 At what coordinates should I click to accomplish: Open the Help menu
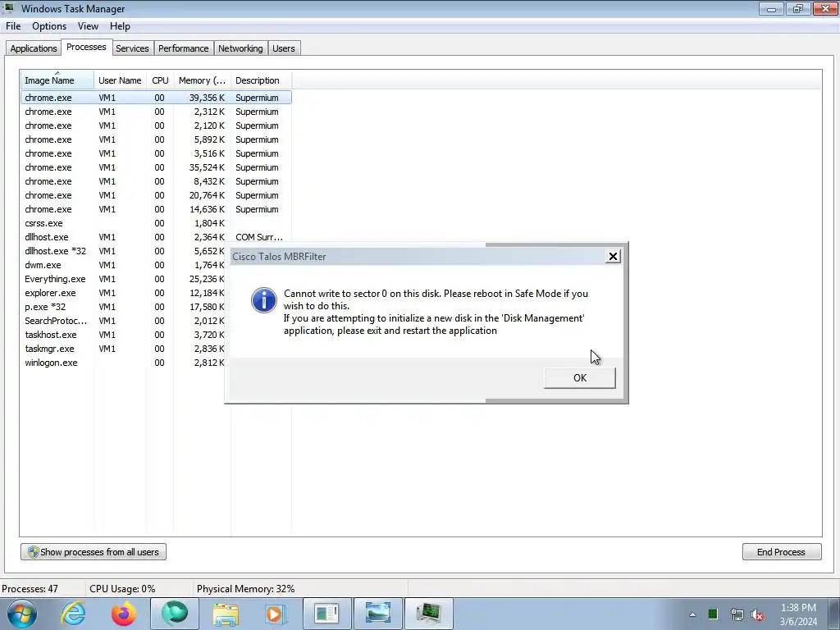(120, 26)
